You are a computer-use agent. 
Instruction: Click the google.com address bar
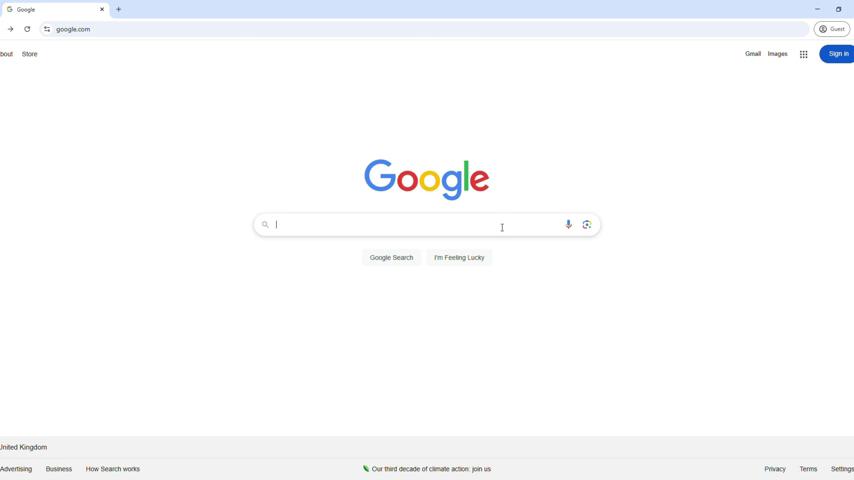click(x=424, y=29)
